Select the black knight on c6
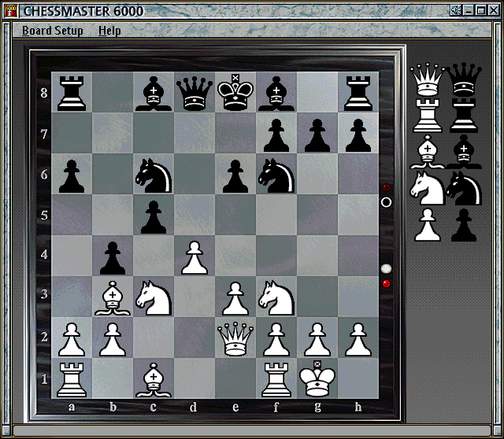This screenshot has height=439, width=504. [x=154, y=175]
